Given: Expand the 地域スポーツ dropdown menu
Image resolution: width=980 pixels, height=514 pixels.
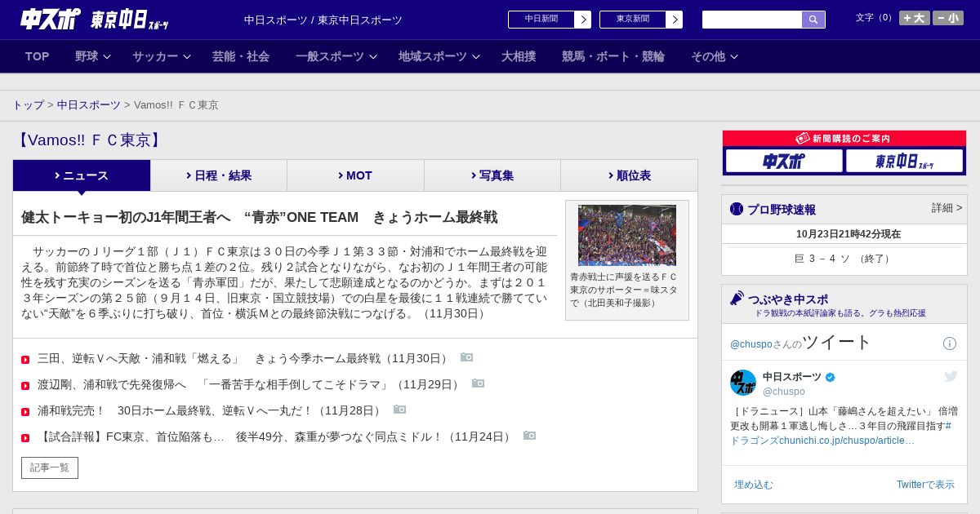Looking at the screenshot, I should (x=439, y=56).
